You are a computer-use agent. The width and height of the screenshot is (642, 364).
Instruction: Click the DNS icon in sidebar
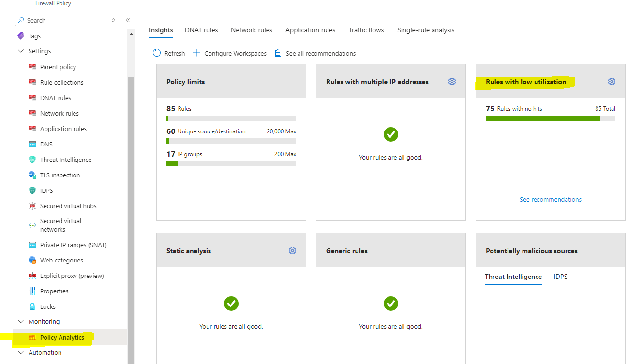pyautogui.click(x=32, y=144)
